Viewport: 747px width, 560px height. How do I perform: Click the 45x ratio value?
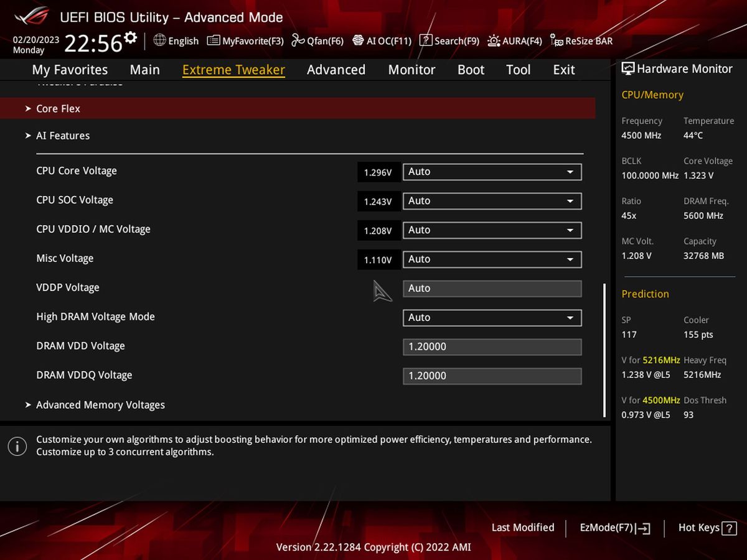pyautogui.click(x=629, y=216)
